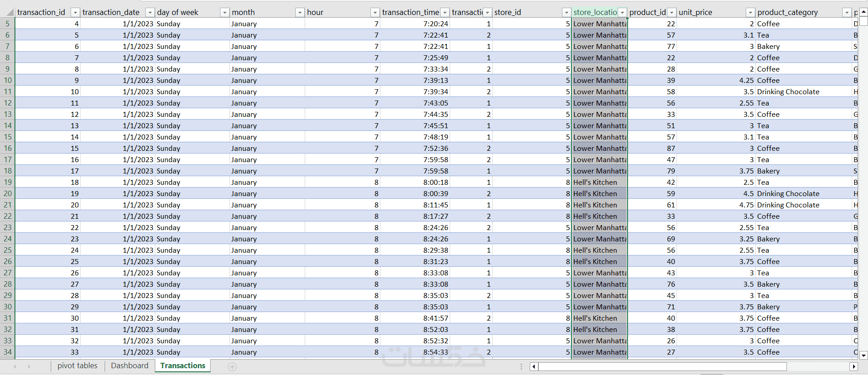The width and height of the screenshot is (868, 375).
Task: Select the cell showing 8:17:27
Action: (415, 216)
